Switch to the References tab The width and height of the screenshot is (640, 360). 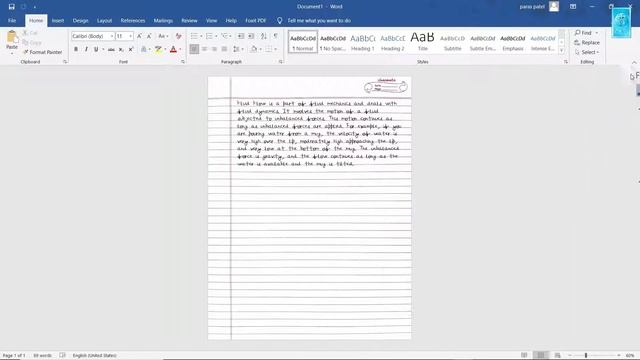pos(133,20)
